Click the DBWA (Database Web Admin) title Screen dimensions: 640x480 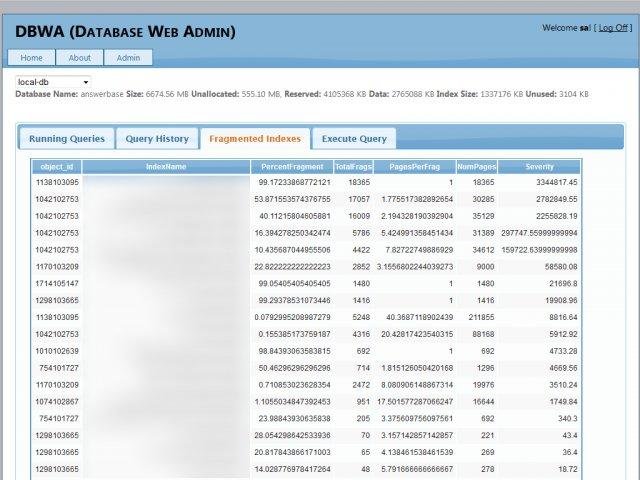126,32
